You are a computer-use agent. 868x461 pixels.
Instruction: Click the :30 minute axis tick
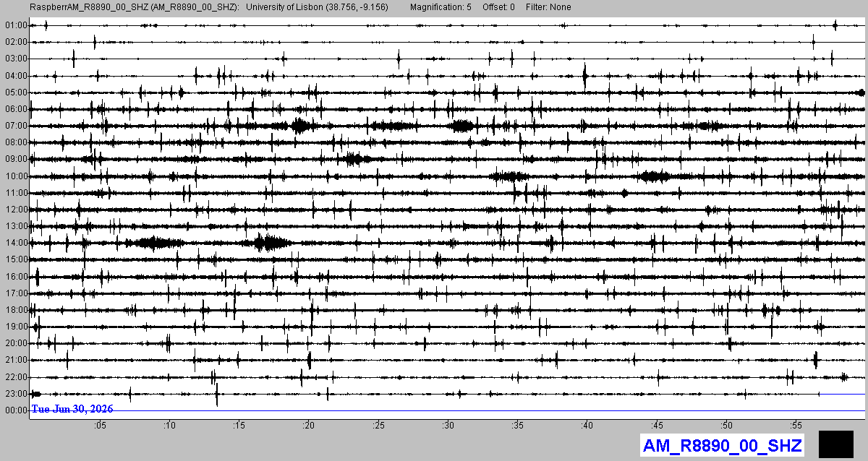tap(448, 426)
